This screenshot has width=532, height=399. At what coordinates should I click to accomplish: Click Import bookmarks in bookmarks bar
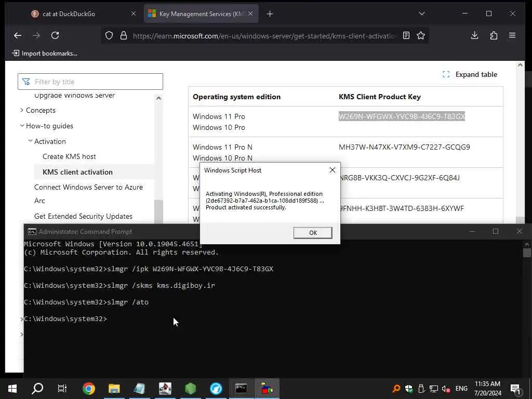coord(45,54)
